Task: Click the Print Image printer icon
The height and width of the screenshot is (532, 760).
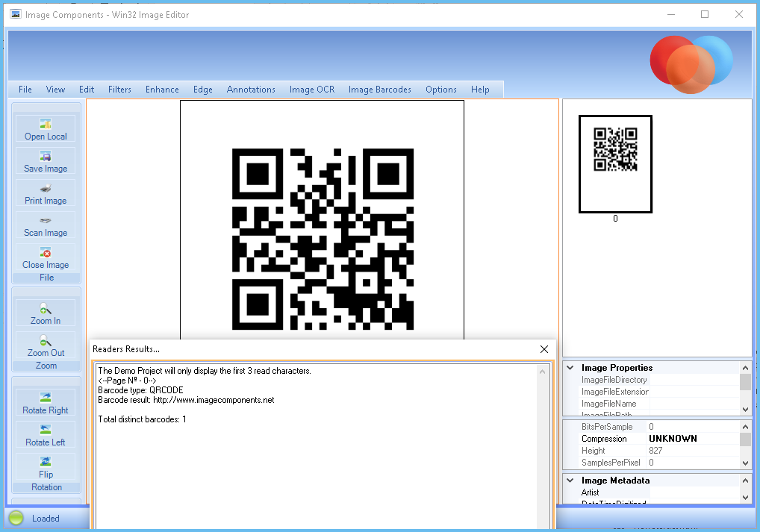Action: point(46,188)
